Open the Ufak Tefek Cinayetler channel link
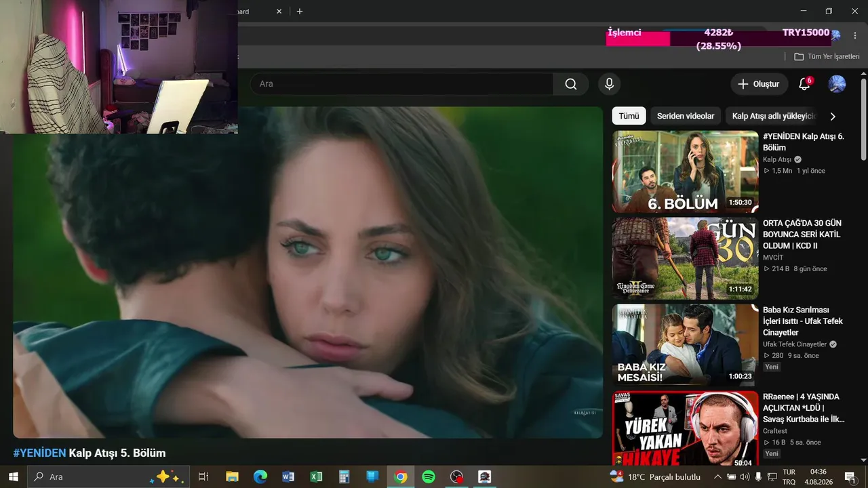The image size is (868, 488). 795,344
